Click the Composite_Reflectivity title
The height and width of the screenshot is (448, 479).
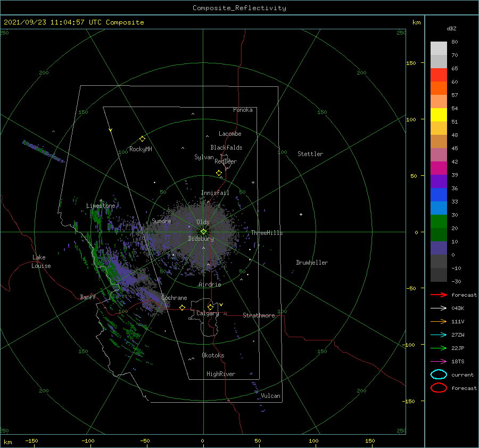[x=239, y=8]
